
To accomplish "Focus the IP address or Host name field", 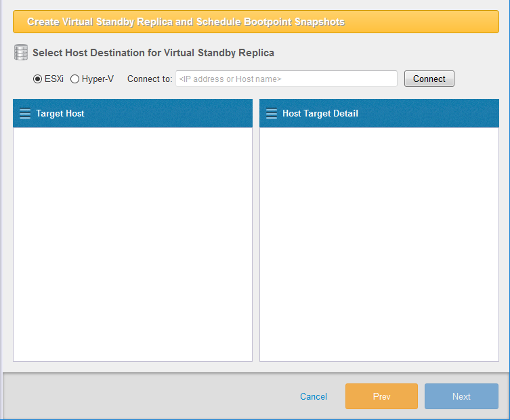I will 286,79.
